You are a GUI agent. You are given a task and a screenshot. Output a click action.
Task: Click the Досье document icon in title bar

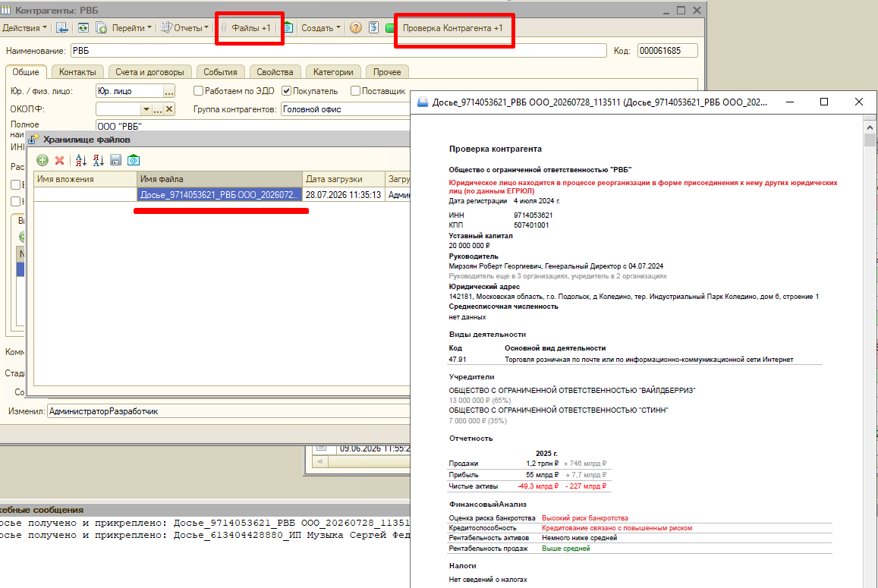423,102
